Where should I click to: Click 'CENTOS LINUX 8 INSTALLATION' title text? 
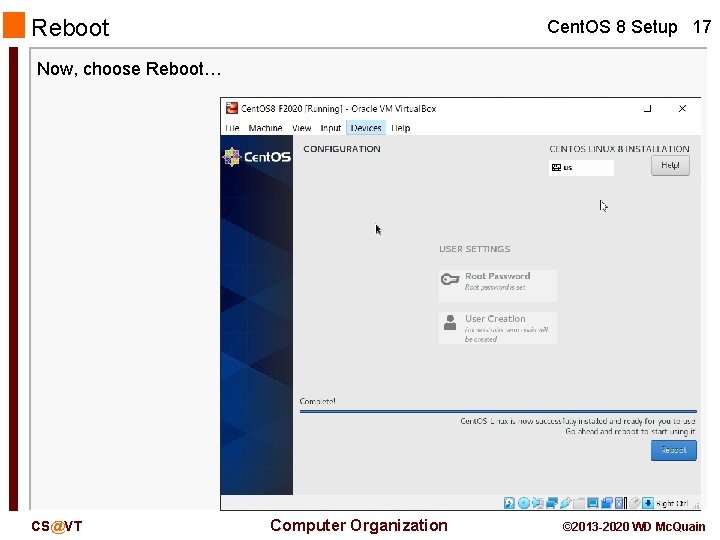pyautogui.click(x=619, y=149)
